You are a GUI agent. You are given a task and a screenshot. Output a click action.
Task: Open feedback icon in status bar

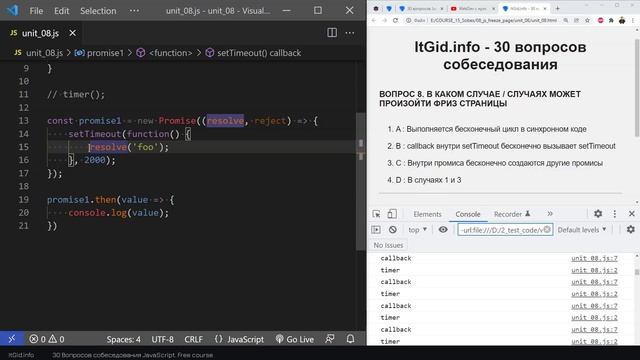coord(330,339)
